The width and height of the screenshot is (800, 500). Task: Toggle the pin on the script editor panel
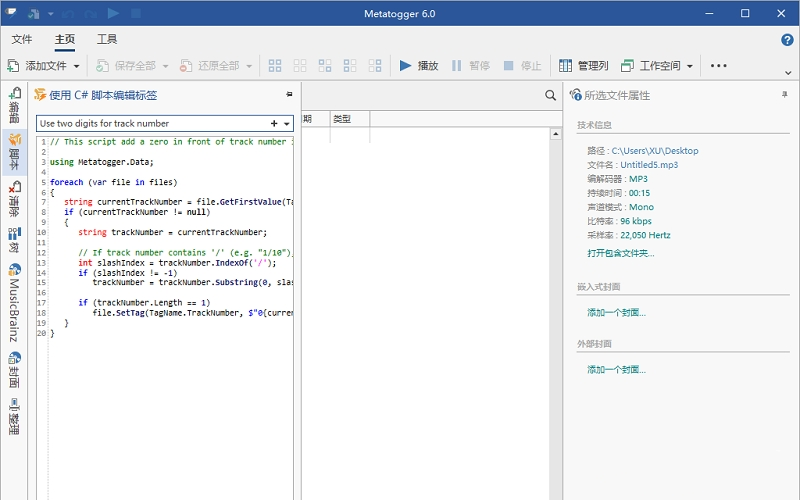tap(289, 94)
